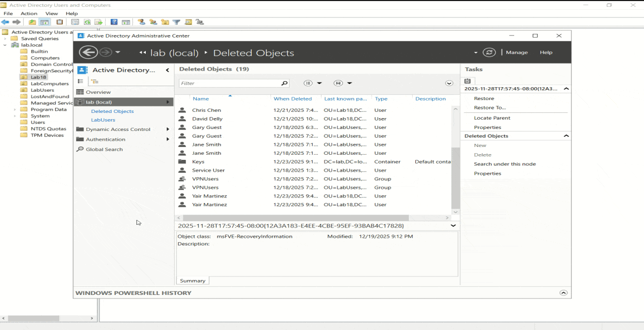Viewport: 644px width, 330px height.
Task: Click the Tasks pane clipboard icon
Action: (x=467, y=81)
